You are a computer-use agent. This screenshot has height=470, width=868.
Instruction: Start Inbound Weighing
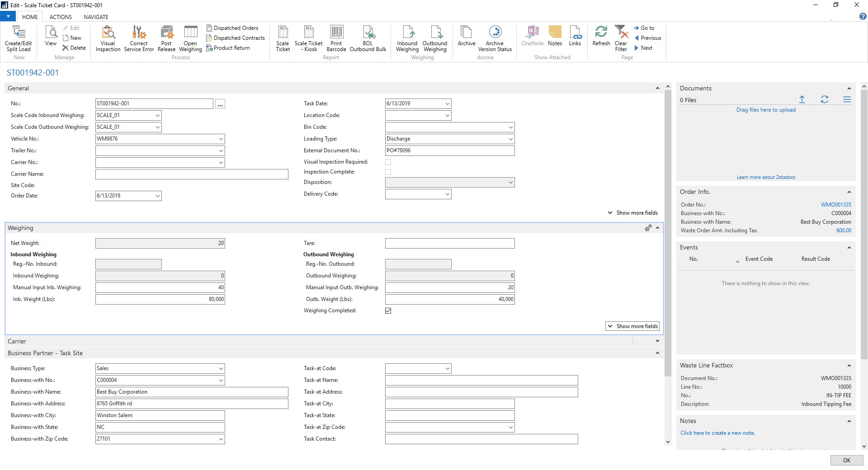(407, 39)
